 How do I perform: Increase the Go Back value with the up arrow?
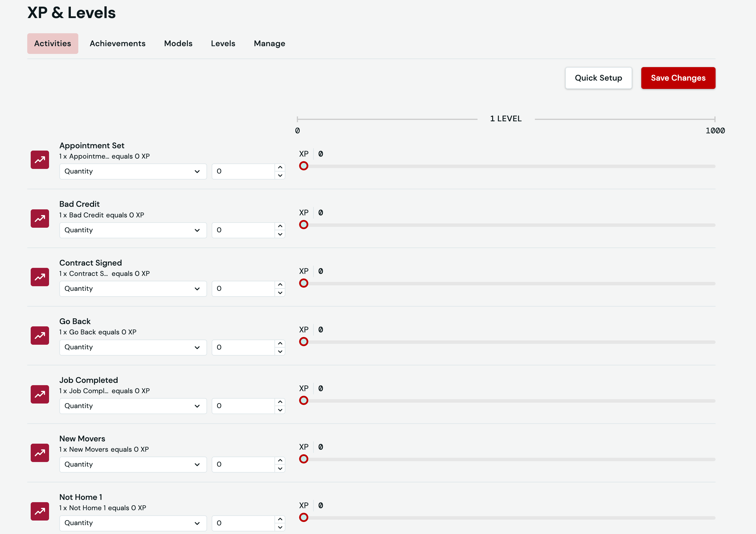point(280,343)
